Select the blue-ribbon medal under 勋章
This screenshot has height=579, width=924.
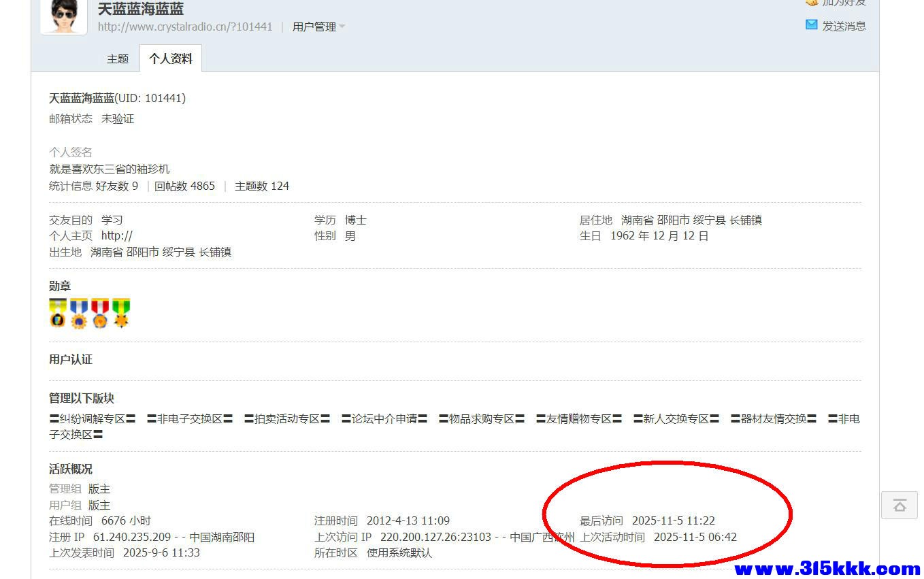(x=79, y=312)
